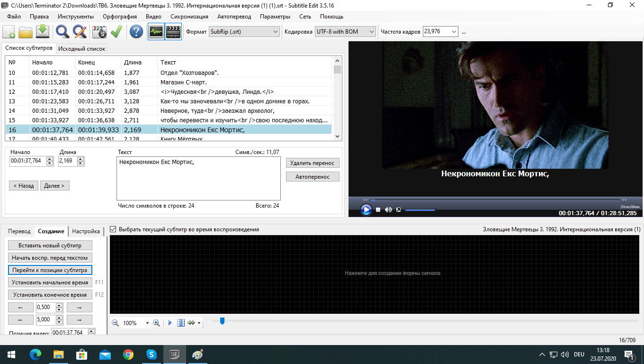Open a subtitle file via folder icon

pos(26,32)
